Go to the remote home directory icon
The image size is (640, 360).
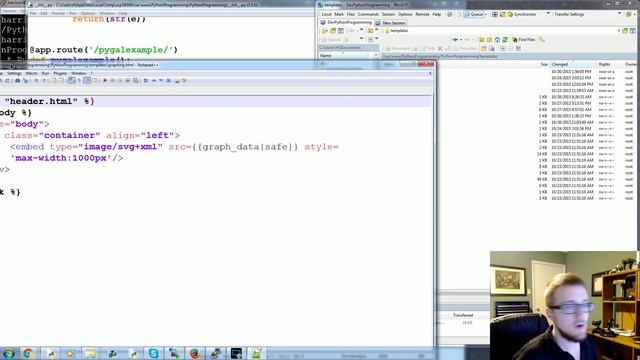click(497, 40)
